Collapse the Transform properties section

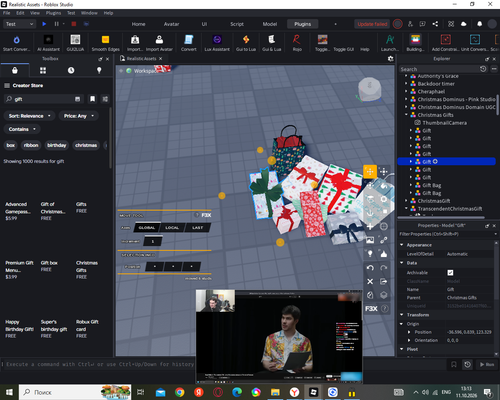click(402, 315)
